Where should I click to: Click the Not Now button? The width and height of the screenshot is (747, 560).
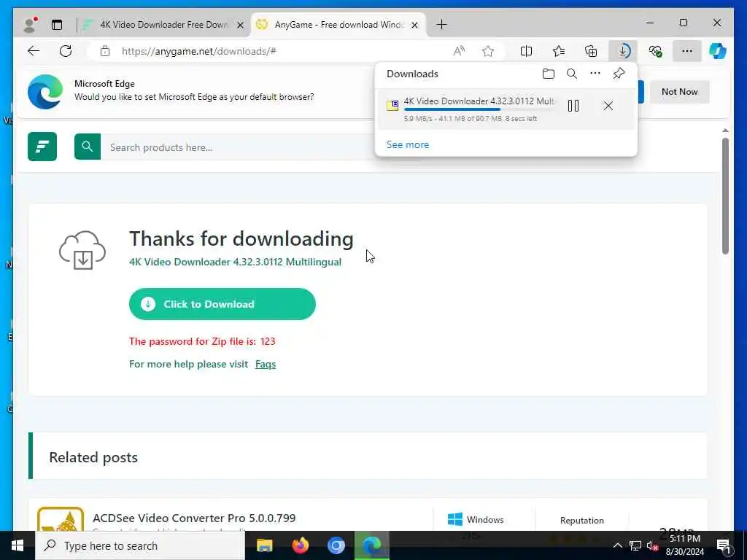679,91
